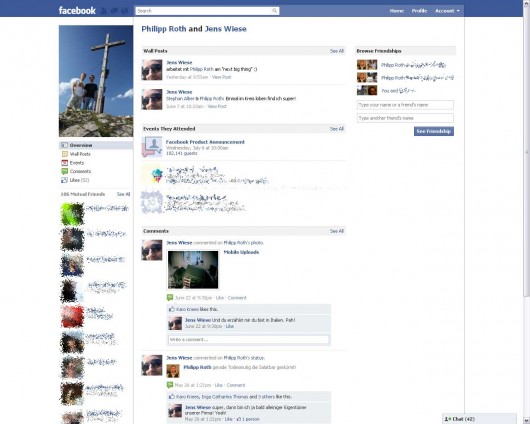Select Events in left sidebar
The image size is (530, 424).
77,163
